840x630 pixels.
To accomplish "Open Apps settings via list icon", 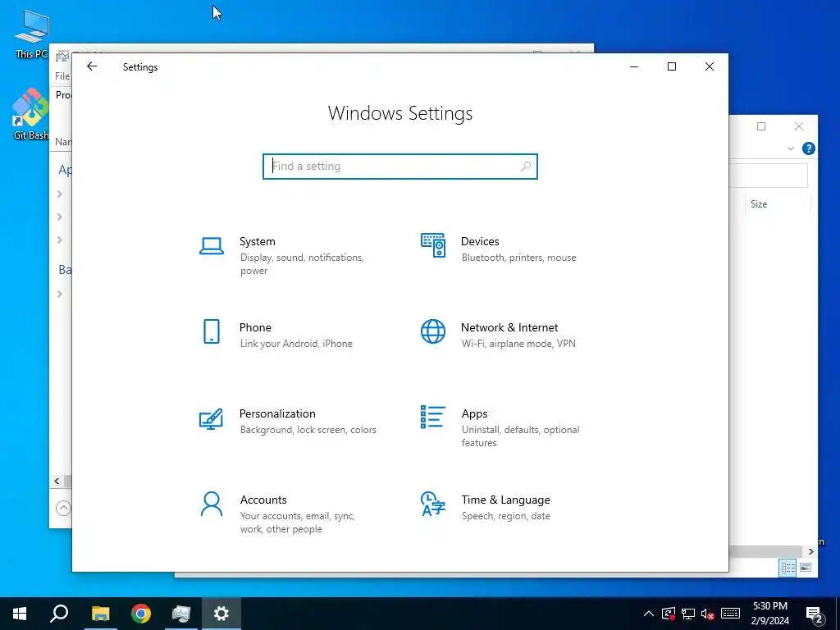I will pyautogui.click(x=433, y=417).
